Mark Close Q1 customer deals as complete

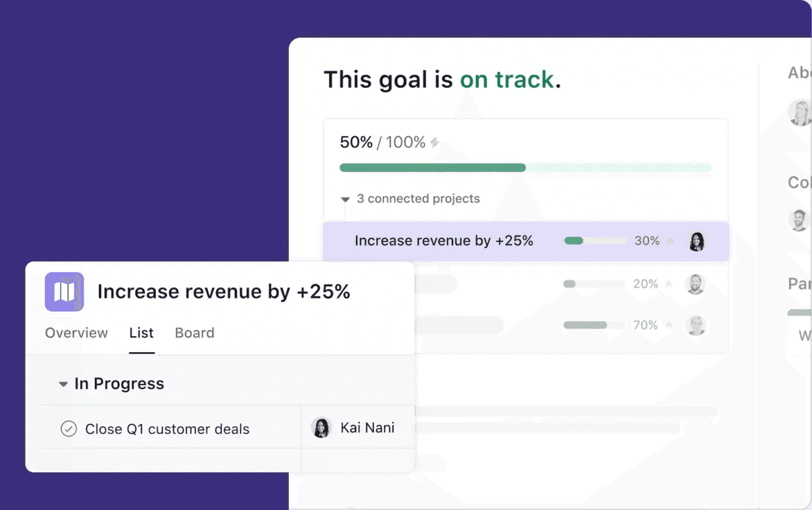pos(68,429)
